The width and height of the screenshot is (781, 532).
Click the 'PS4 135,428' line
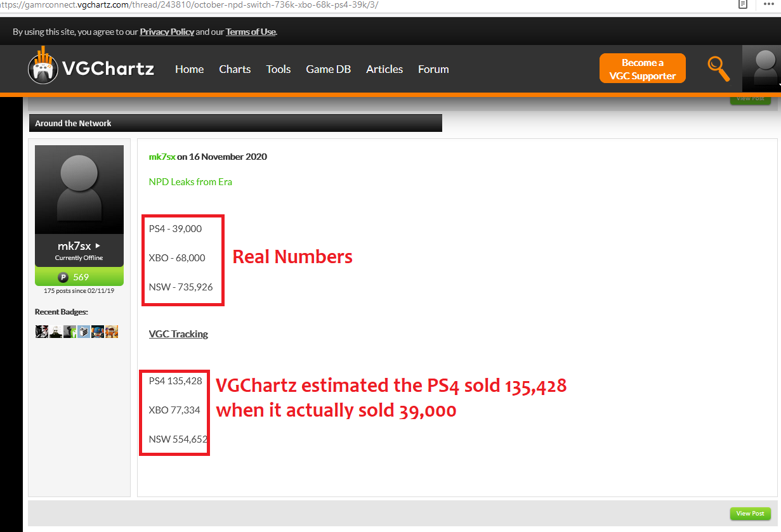tap(176, 380)
